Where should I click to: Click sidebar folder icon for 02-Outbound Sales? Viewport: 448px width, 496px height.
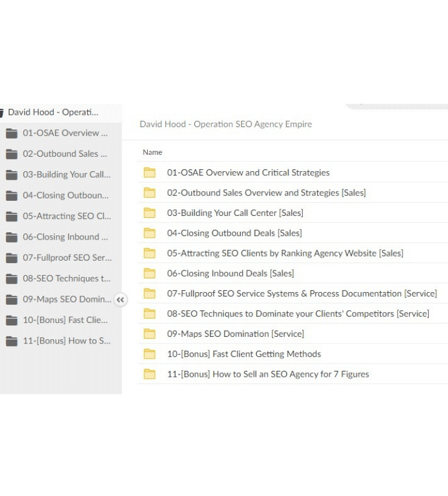[x=12, y=154]
